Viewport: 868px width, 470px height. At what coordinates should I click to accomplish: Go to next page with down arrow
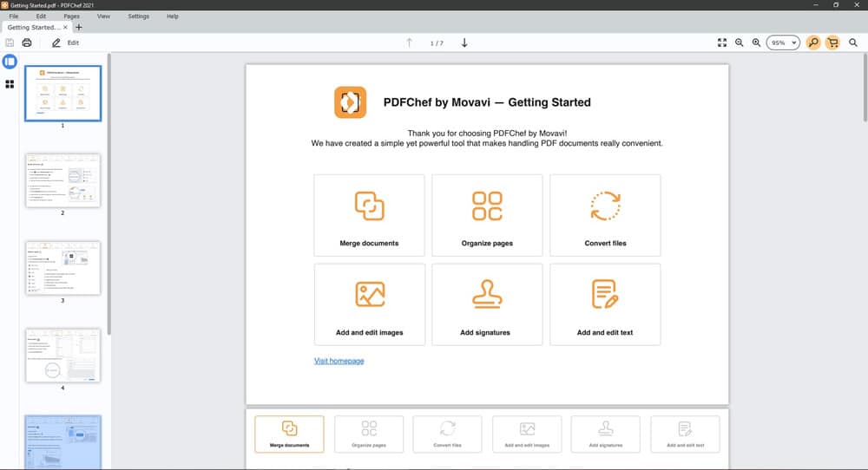pyautogui.click(x=464, y=42)
